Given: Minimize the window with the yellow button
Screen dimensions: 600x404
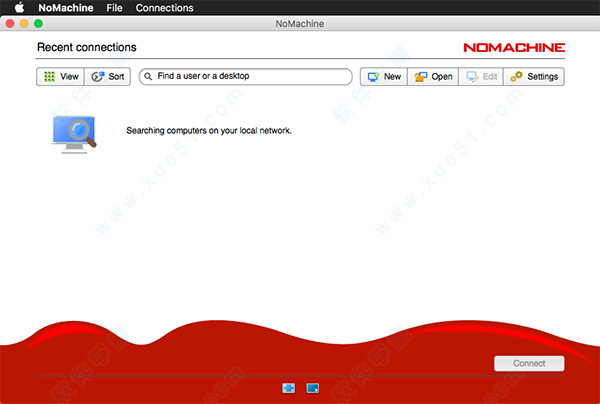Looking at the screenshot, I should point(24,24).
